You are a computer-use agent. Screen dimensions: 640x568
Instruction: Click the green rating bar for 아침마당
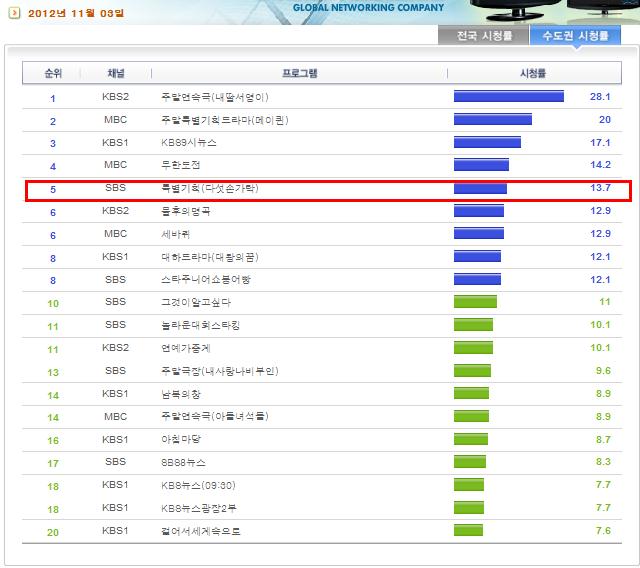coord(471,439)
